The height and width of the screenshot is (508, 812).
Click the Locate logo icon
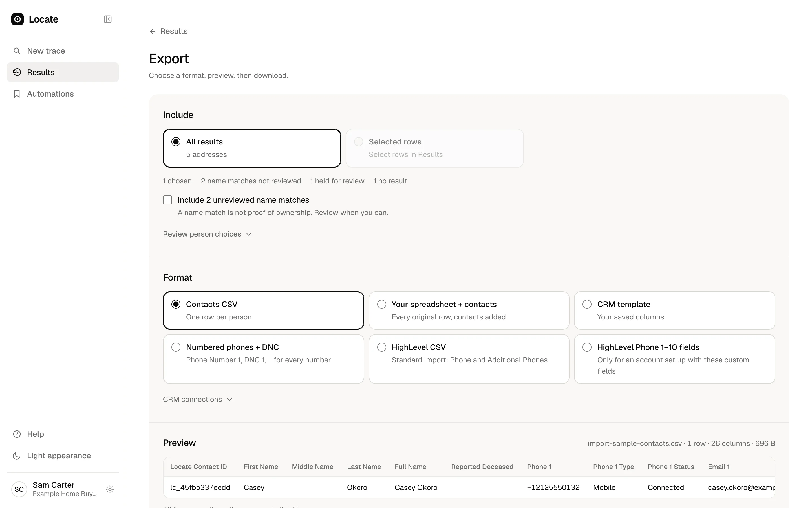17,19
